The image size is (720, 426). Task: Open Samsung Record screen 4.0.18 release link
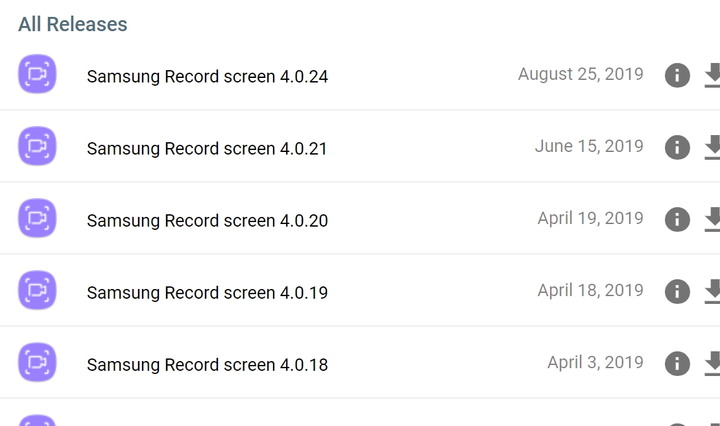click(207, 364)
